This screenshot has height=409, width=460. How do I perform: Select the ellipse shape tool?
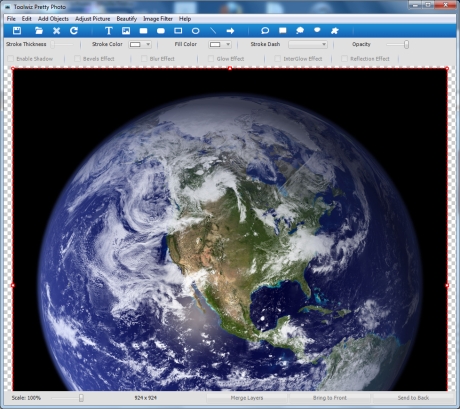pyautogui.click(x=196, y=31)
